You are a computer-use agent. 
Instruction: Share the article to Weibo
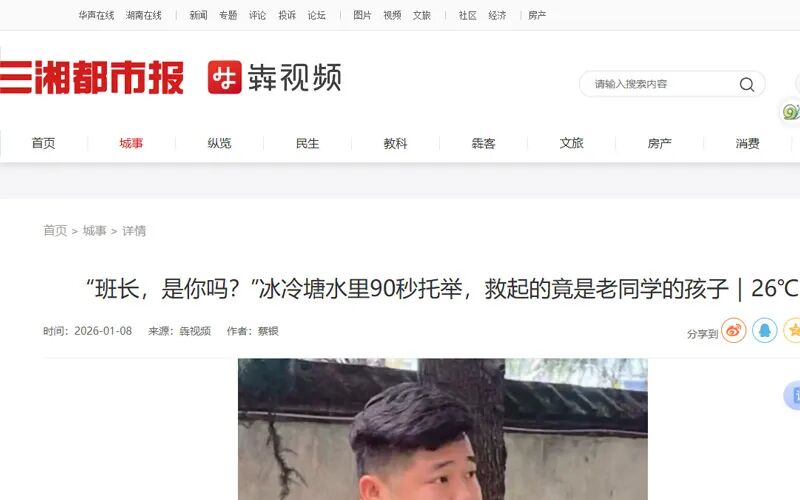click(734, 330)
